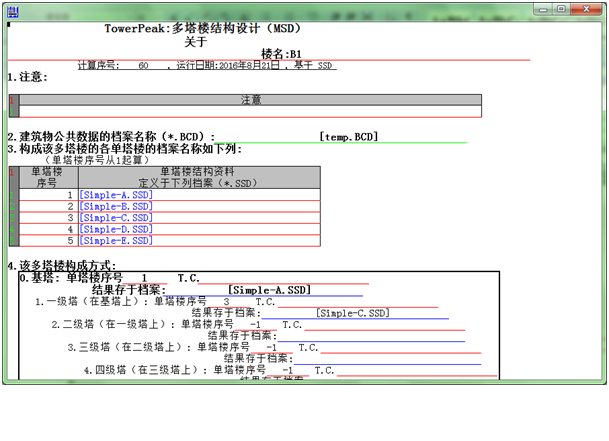
Task: Open the [Simple-B.SSD] file link
Action: tap(116, 206)
